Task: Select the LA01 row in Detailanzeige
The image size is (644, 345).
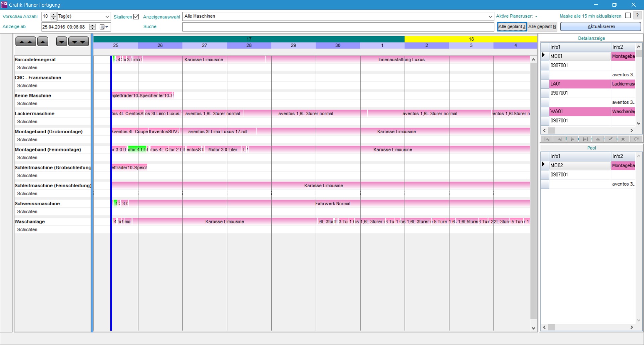Action: pyautogui.click(x=579, y=84)
